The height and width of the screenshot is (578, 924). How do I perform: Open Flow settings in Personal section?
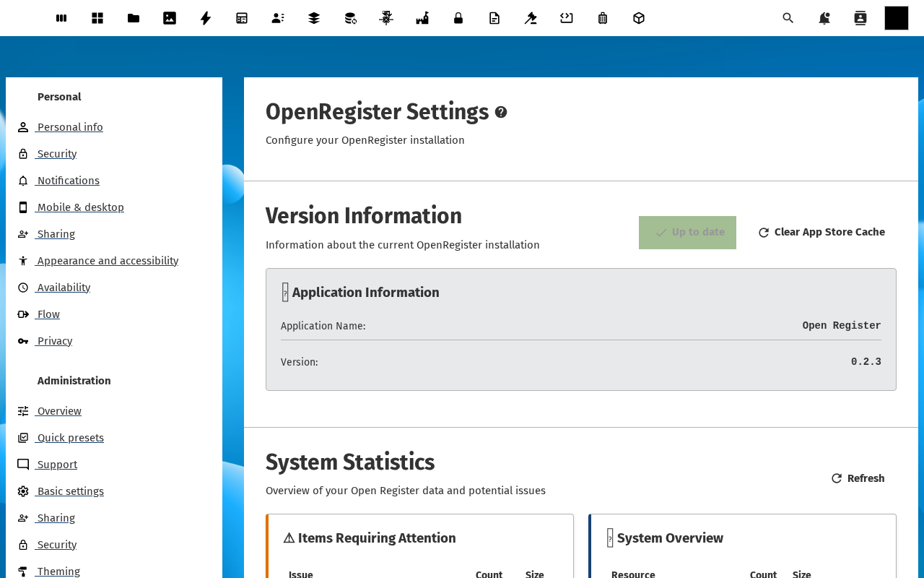pyautogui.click(x=48, y=314)
